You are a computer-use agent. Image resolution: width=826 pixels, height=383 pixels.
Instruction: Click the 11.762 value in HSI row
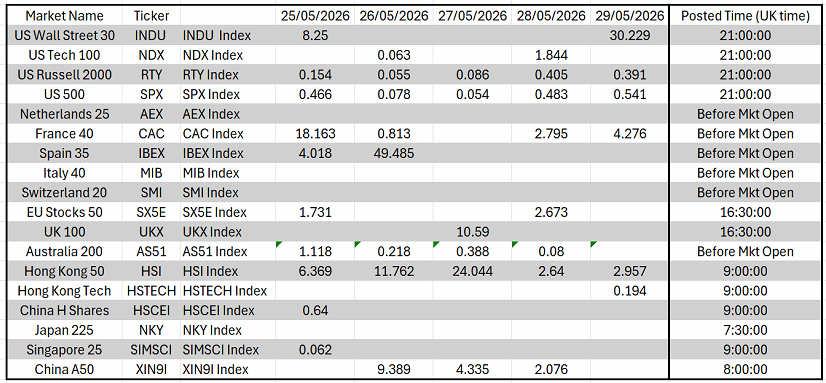tap(394, 271)
